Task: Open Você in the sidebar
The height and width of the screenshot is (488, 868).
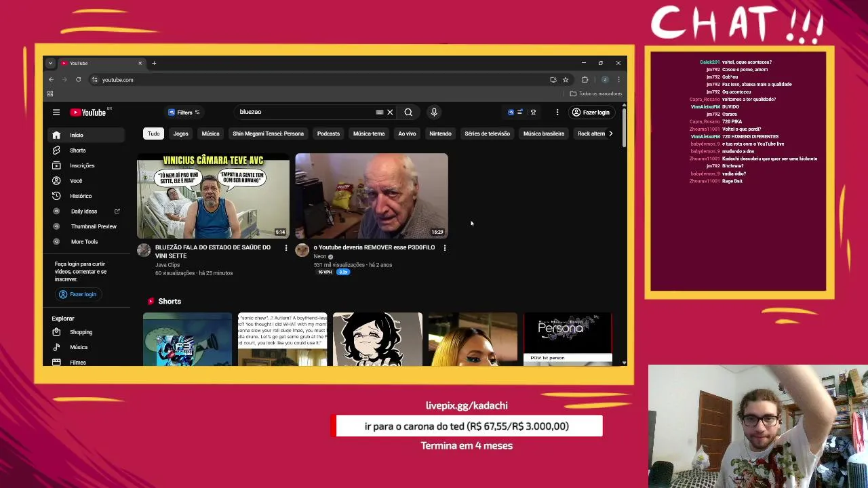Action: coord(86,181)
